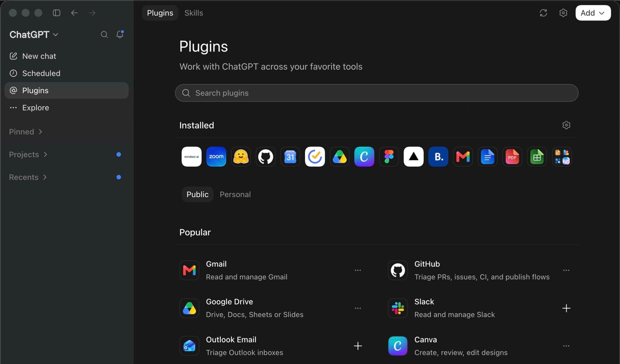Screen dimensions: 620x364
Task: Open the Google Calendar installed plugin icon
Action: pyautogui.click(x=290, y=157)
